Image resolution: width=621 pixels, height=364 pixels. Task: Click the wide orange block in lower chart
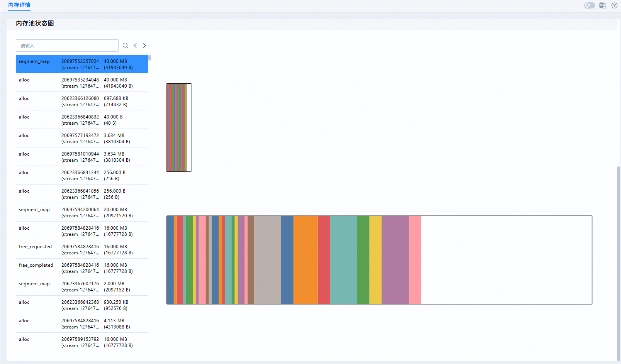(305, 260)
